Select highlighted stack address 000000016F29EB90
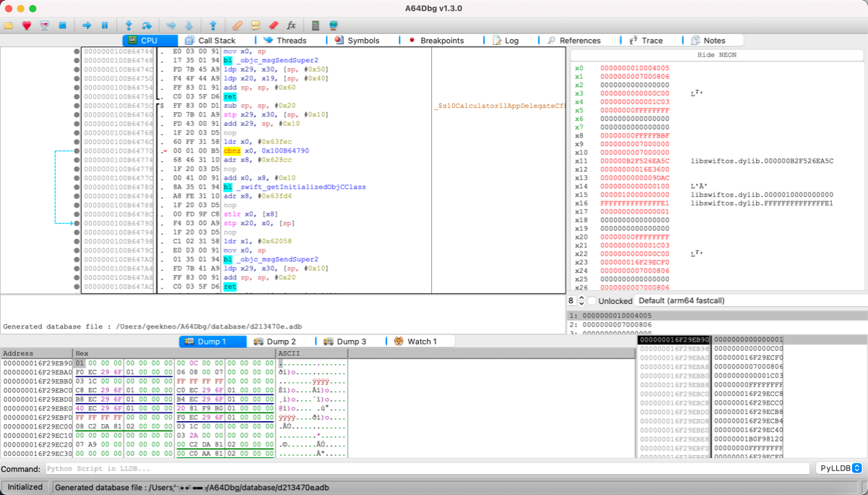The image size is (868, 495). (x=674, y=339)
